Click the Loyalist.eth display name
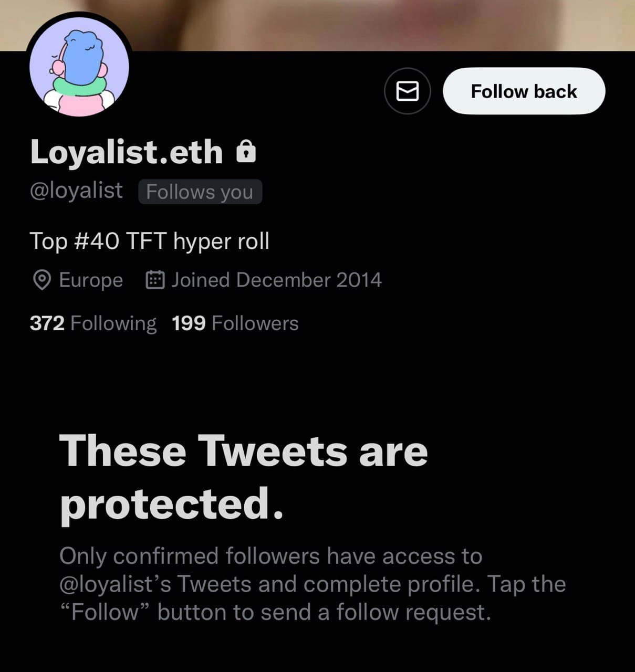This screenshot has width=635, height=672. coord(127,152)
